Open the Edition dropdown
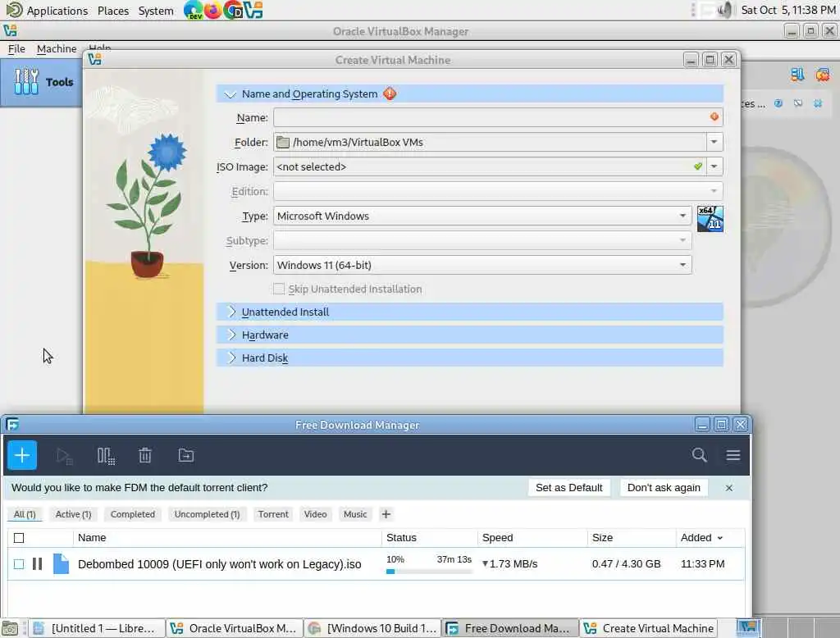 click(498, 191)
